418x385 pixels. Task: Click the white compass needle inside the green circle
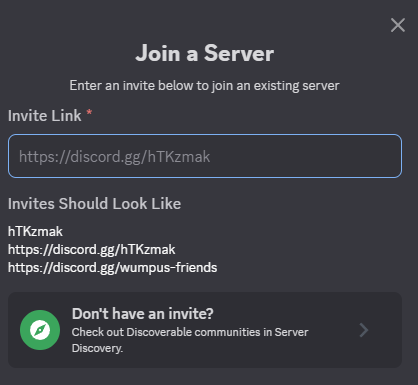[40, 330]
